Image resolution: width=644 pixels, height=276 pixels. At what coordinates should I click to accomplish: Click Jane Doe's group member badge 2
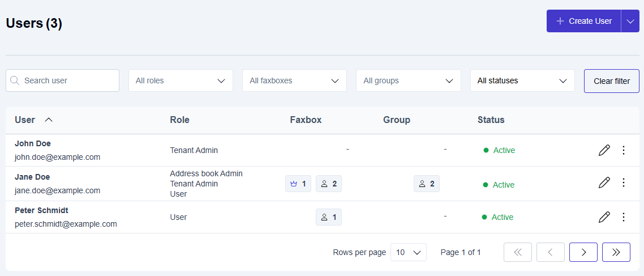(x=426, y=184)
